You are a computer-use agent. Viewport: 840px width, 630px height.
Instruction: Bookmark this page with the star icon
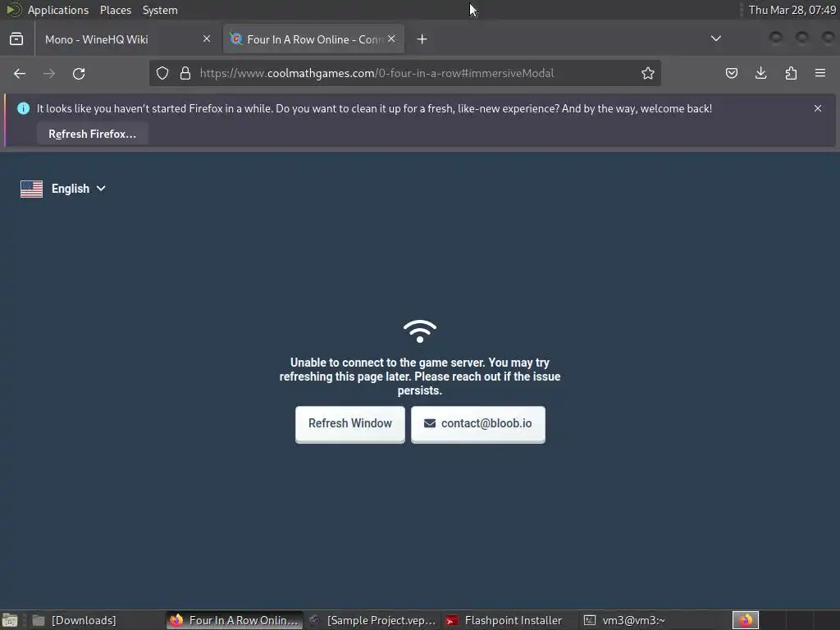(648, 73)
